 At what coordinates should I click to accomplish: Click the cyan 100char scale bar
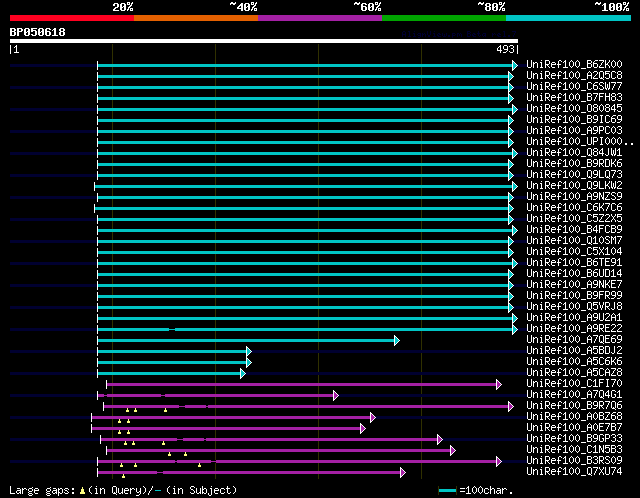coord(448,490)
